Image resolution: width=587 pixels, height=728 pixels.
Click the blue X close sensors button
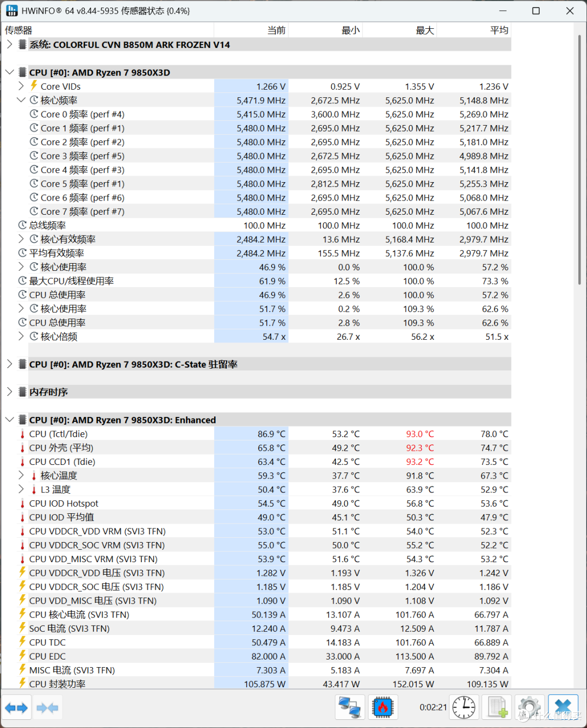pyautogui.click(x=563, y=708)
